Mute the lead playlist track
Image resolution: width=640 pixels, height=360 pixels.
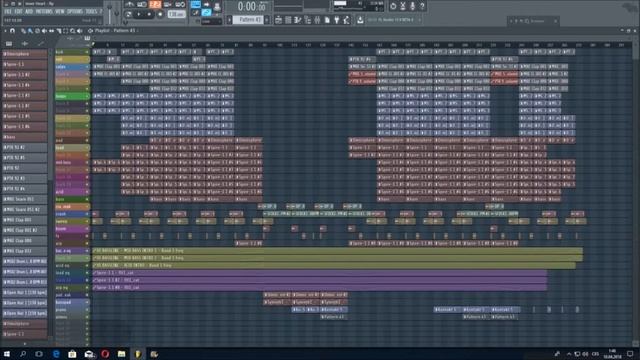(x=87, y=148)
